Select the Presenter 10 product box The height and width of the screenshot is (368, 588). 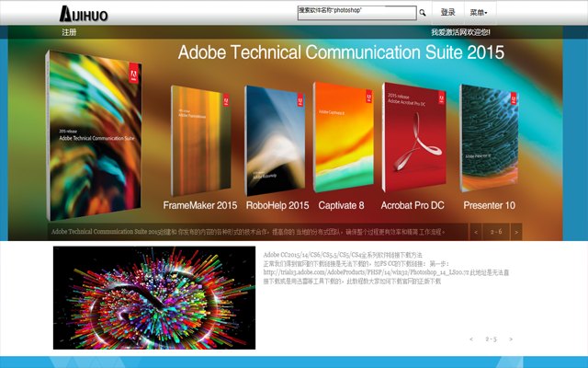click(490, 138)
